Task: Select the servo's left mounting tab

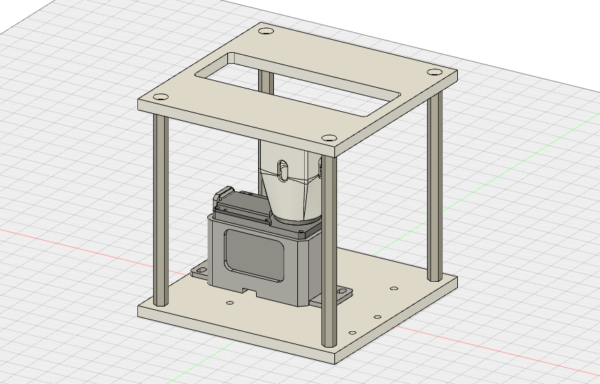Action: coord(199,271)
